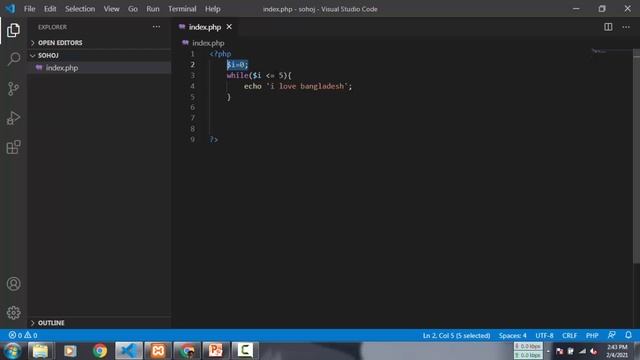Open the Terminal menu
The image size is (640, 360).
(182, 9)
